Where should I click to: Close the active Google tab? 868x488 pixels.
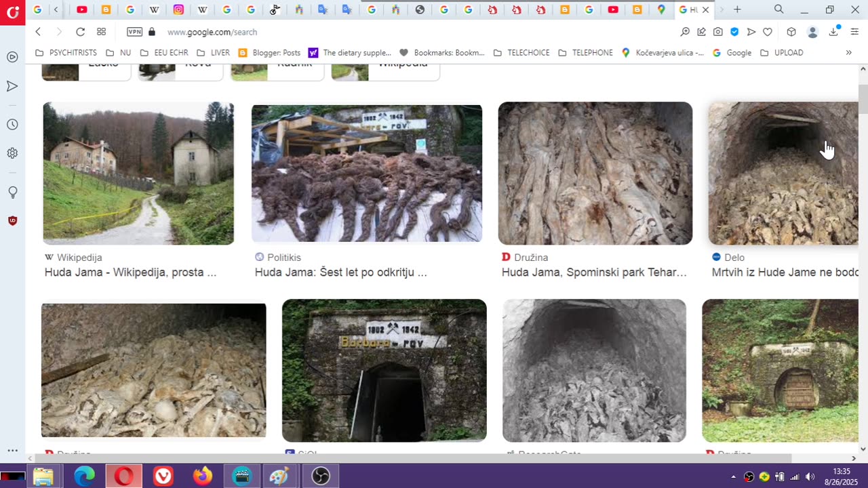point(705,9)
